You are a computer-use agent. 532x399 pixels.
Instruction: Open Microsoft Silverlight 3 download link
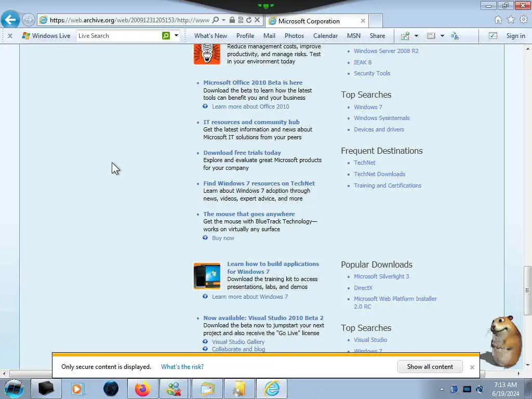[381, 276]
